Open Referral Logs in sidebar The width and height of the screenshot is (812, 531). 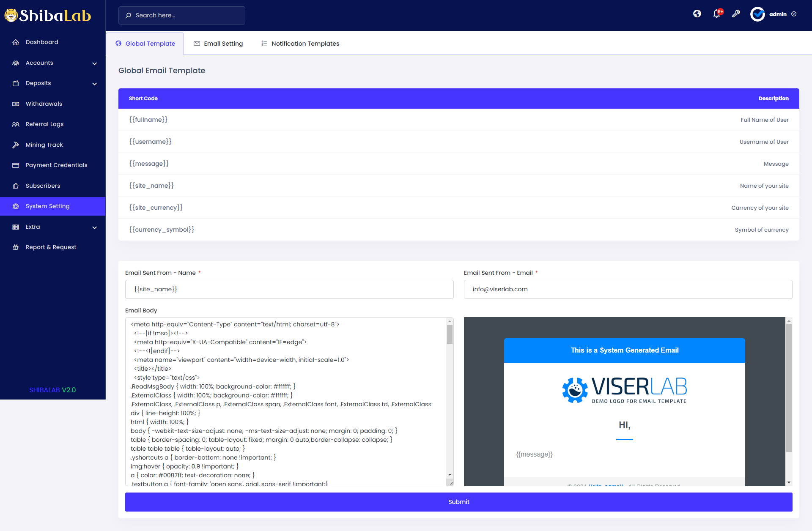[x=44, y=124]
